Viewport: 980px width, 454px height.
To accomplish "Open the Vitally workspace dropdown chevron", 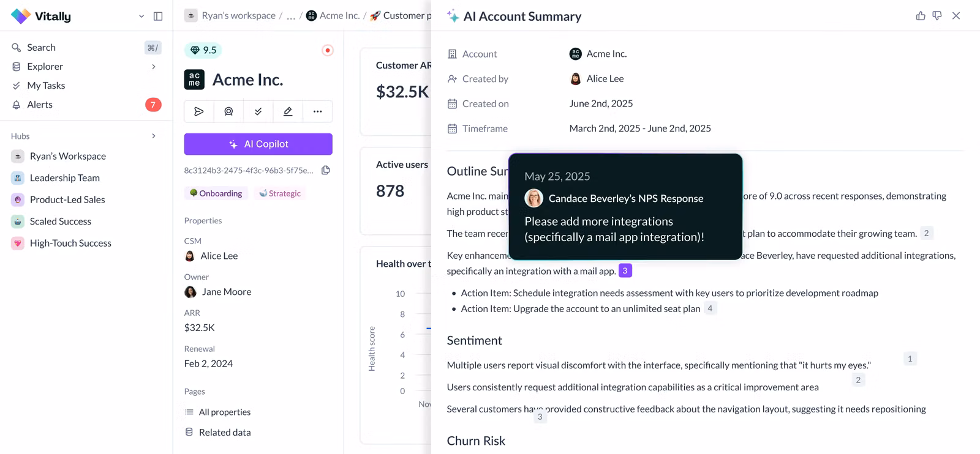I will [x=141, y=17].
